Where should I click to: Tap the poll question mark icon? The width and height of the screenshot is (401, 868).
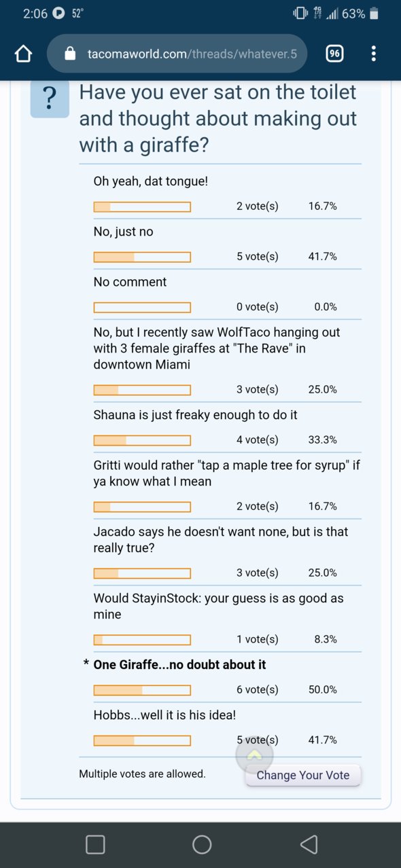coord(50,98)
